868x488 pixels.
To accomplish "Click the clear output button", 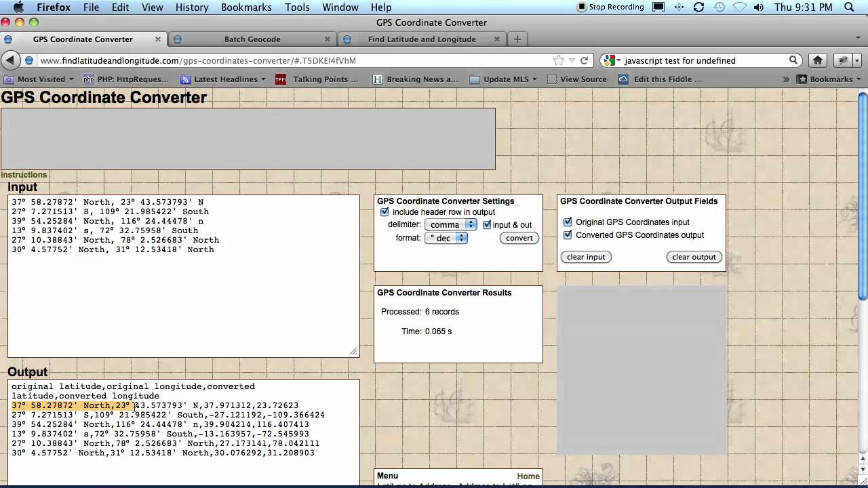I will (694, 257).
